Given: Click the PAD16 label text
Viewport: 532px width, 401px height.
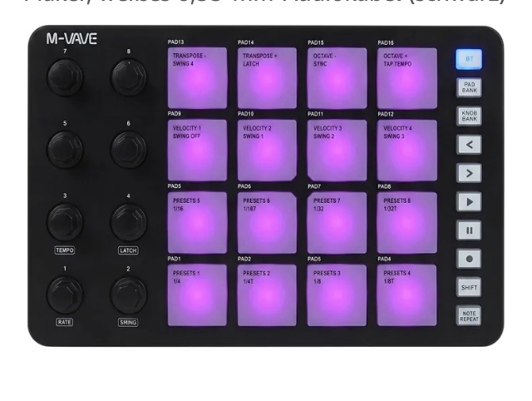Looking at the screenshot, I should tap(386, 42).
